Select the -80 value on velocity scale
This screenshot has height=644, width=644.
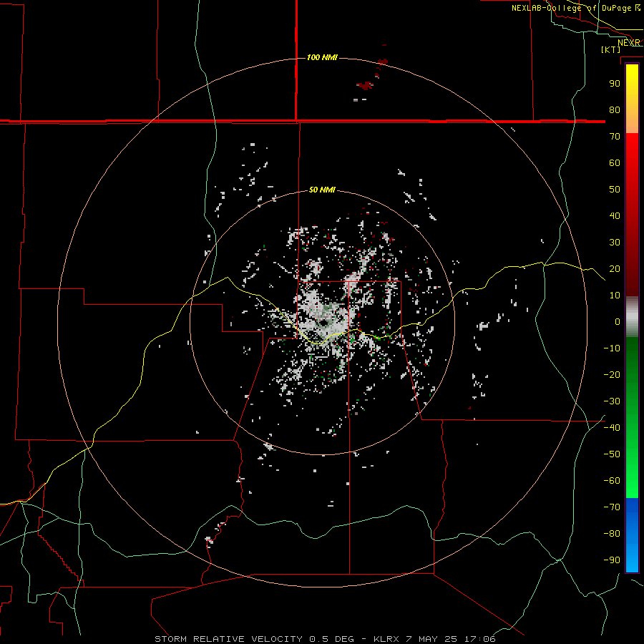coord(612,534)
